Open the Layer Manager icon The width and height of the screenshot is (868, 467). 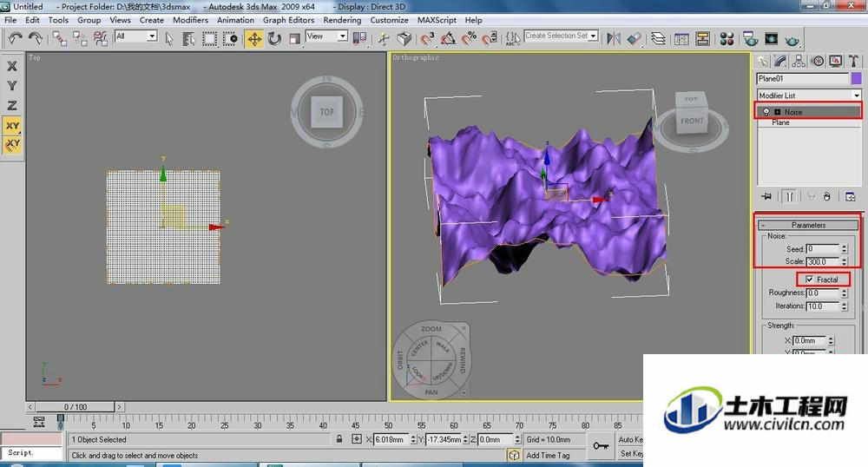pyautogui.click(x=658, y=38)
